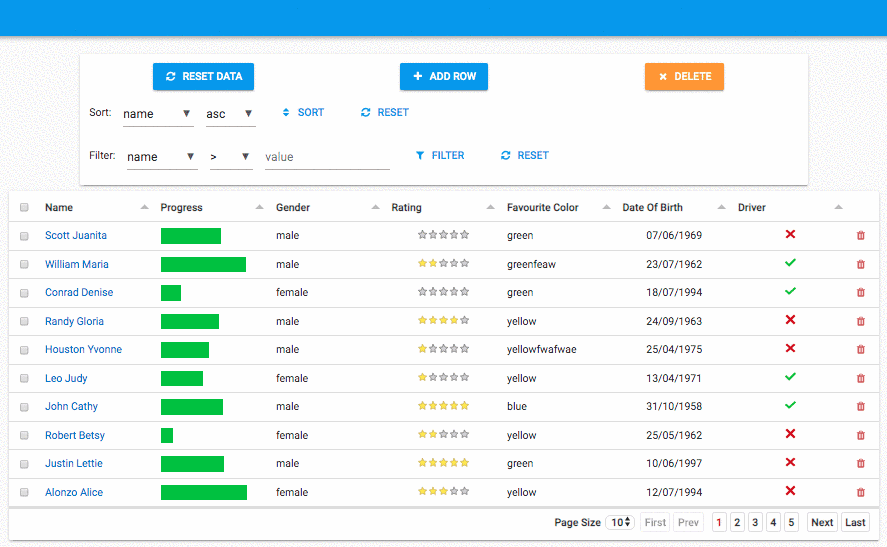Screen dimensions: 887x547
Task: Click the progress bar for Robert Betsy
Action: point(167,435)
